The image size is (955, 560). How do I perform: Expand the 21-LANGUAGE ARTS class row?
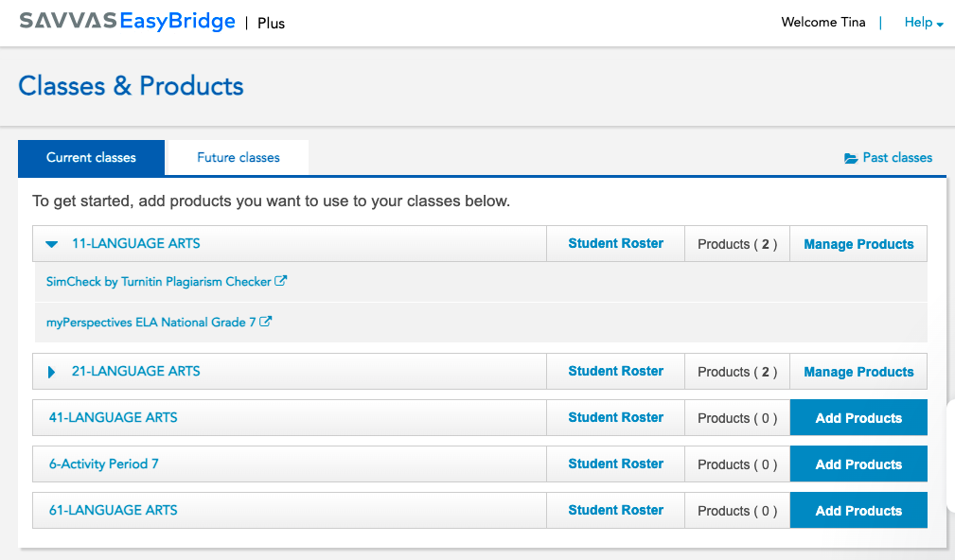pyautogui.click(x=52, y=372)
